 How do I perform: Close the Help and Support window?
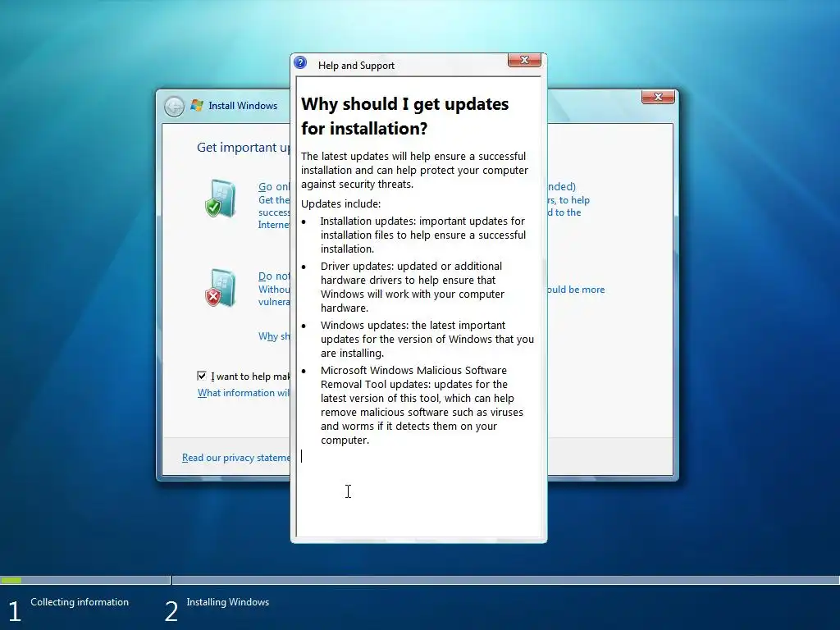[524, 60]
